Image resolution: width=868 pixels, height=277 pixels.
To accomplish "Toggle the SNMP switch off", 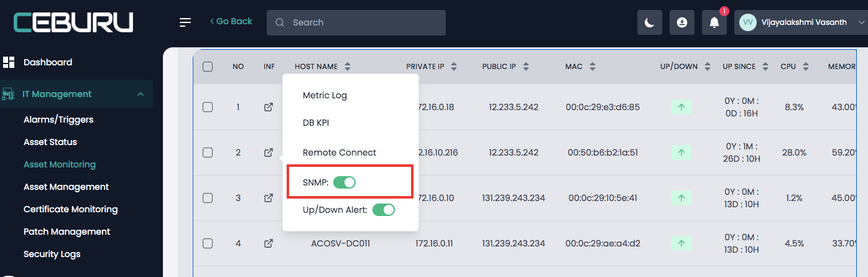I will 344,182.
